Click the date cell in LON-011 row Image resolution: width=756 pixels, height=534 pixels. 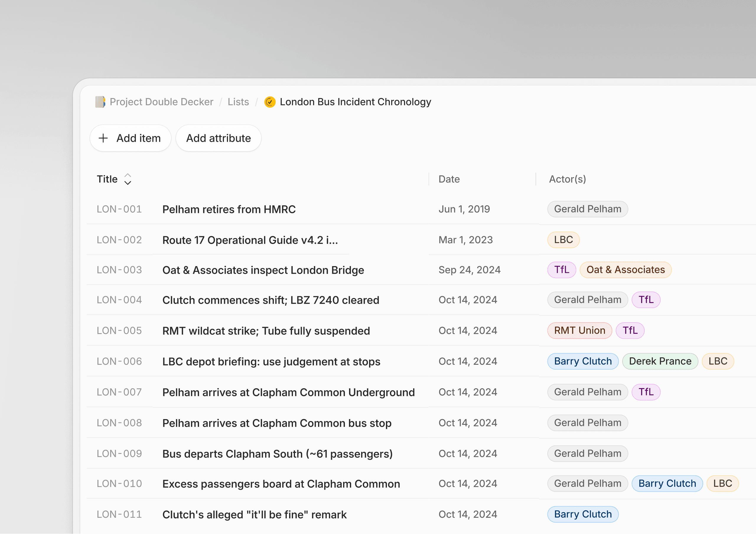(x=468, y=514)
